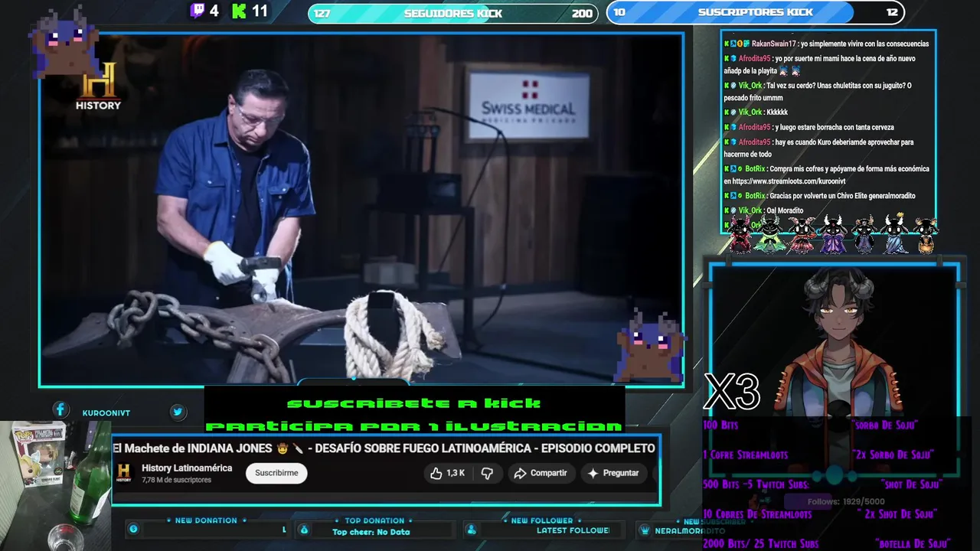980x551 pixels.
Task: Click the New Subscriber crown icon
Action: [x=645, y=530]
